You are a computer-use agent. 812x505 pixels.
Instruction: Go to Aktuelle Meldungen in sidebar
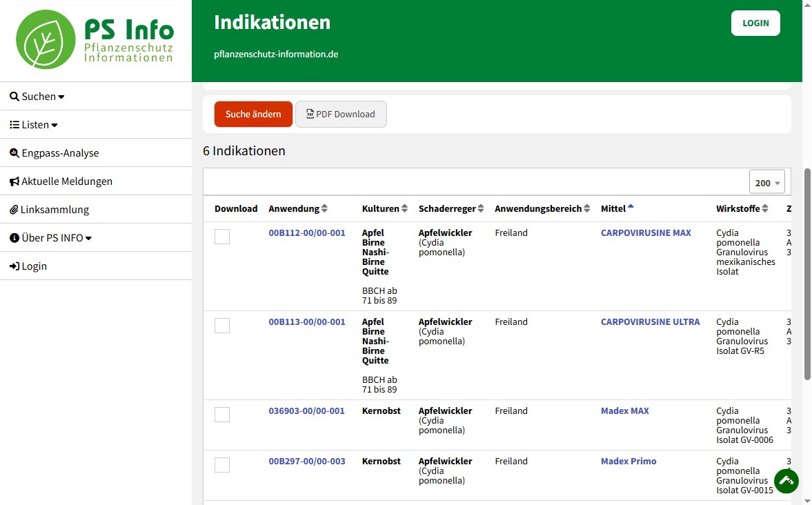[61, 181]
